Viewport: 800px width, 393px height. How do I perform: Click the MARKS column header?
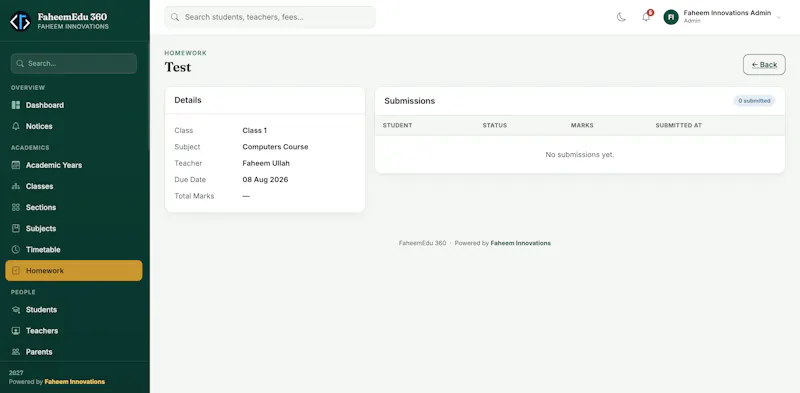tap(582, 125)
